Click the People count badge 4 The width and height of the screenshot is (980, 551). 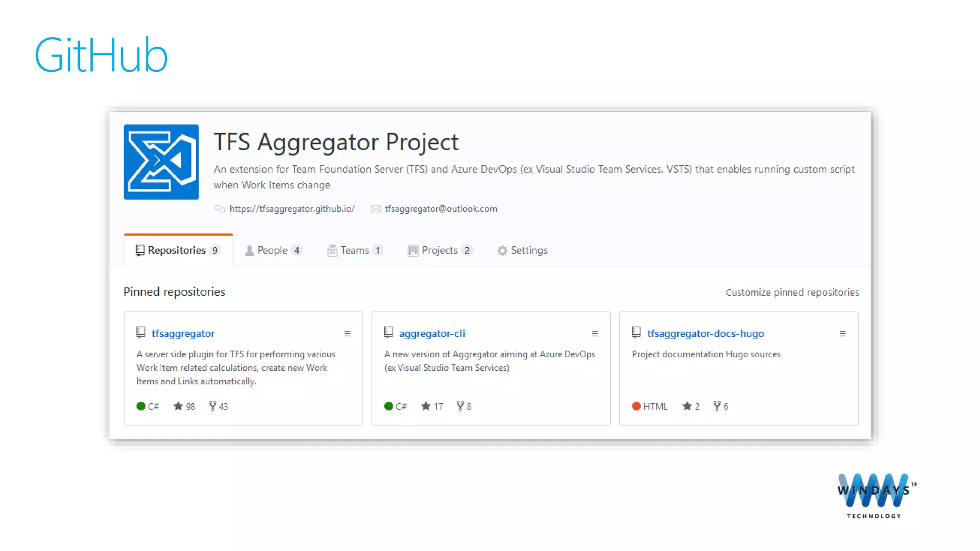[x=297, y=250]
